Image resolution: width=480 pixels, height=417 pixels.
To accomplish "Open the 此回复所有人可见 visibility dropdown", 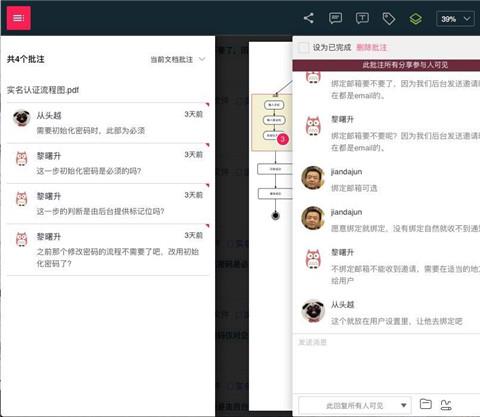I will pyautogui.click(x=355, y=405).
